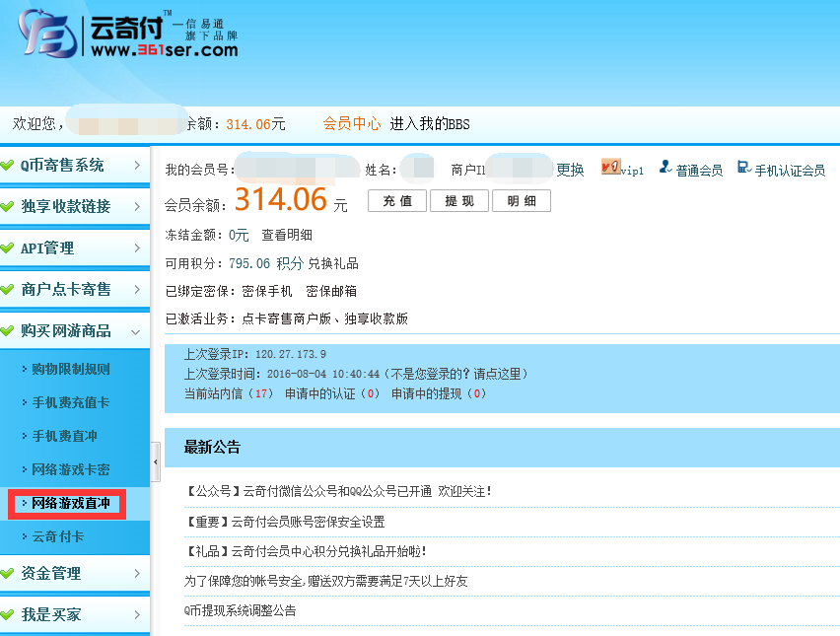This screenshot has width=840, height=636.
Task: Click the 795.06 积分 points value
Action: click(266, 263)
